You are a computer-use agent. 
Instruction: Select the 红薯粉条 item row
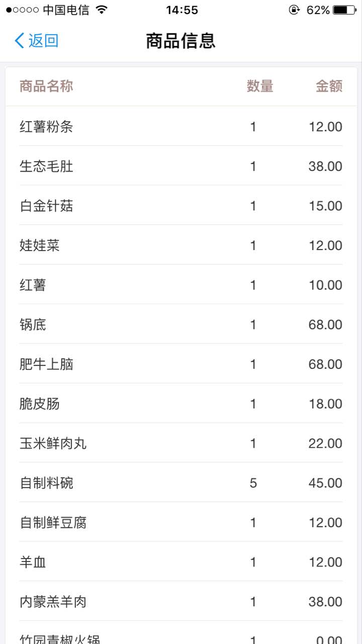pos(181,127)
